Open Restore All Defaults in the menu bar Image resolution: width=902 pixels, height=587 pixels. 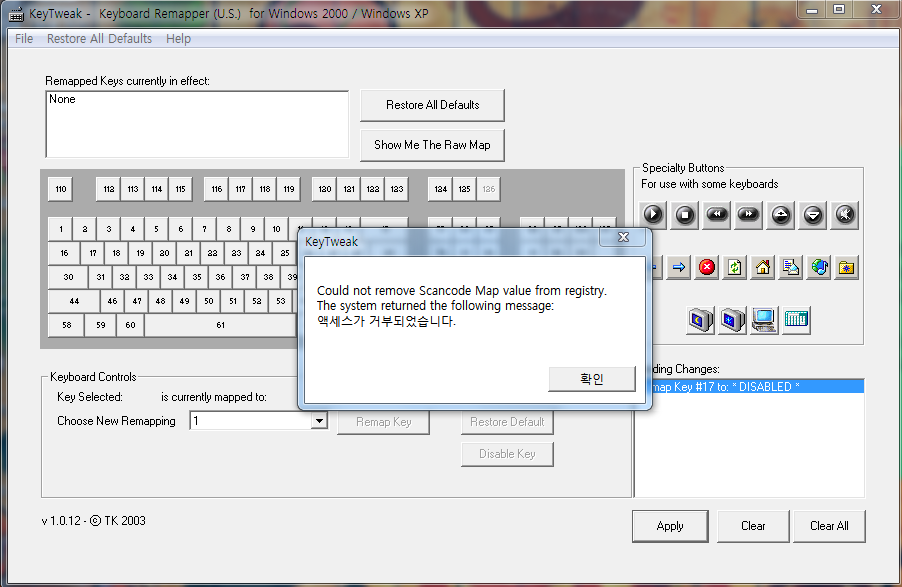click(100, 39)
